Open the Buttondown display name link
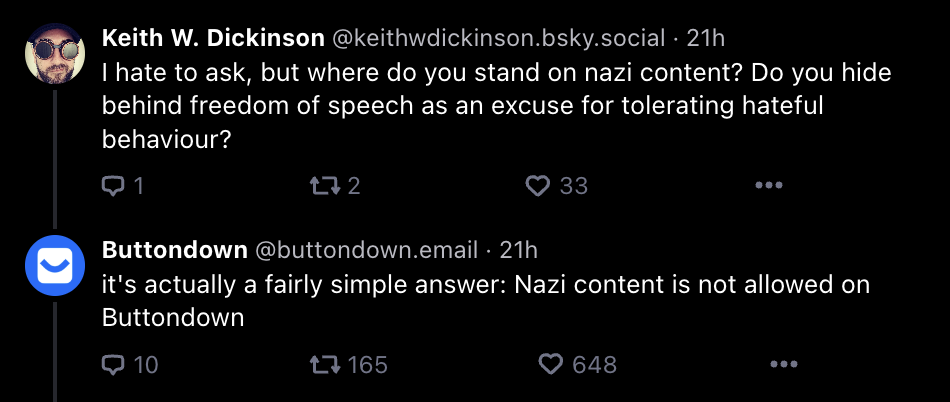Screen dimensions: 950x402 (x=175, y=249)
